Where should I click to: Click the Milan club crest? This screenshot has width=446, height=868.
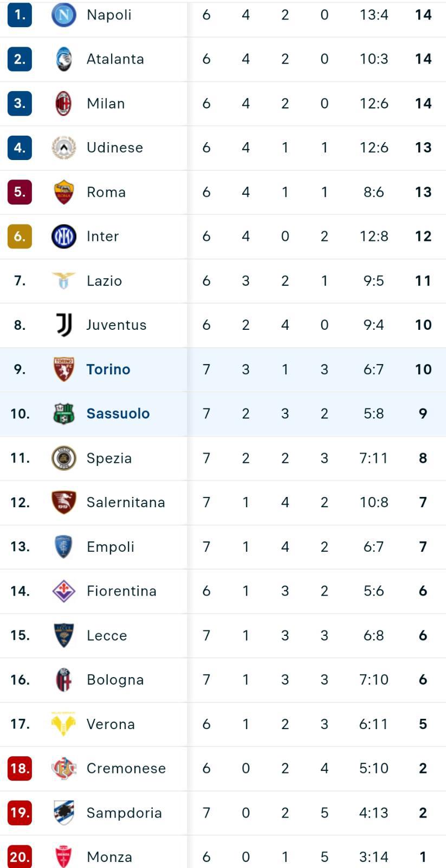pos(63,103)
